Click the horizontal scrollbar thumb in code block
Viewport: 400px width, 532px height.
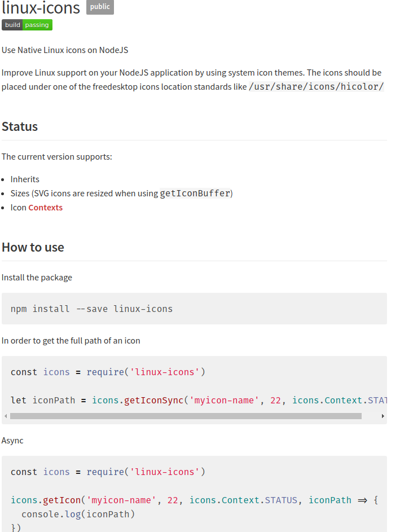tap(186, 416)
